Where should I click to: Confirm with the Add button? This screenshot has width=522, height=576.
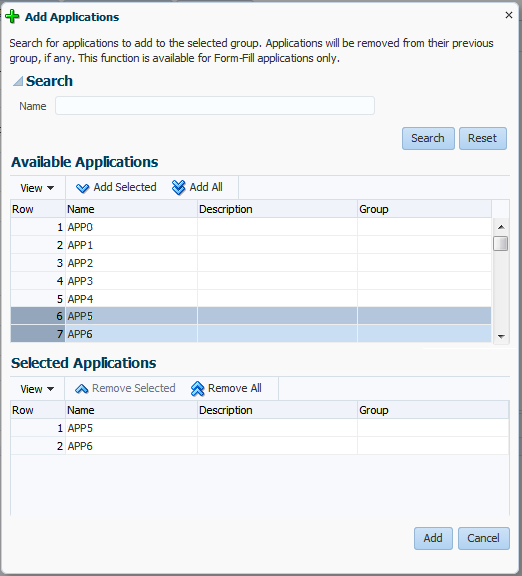click(433, 538)
